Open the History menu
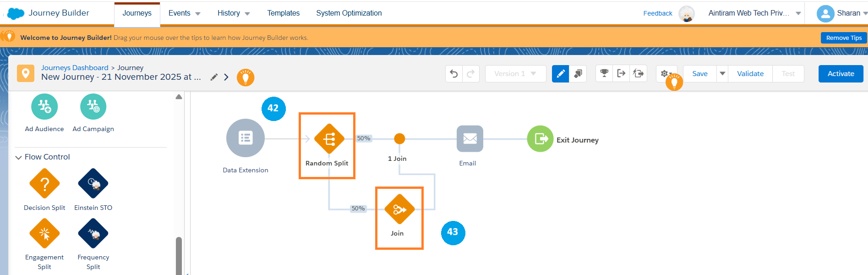 (x=233, y=13)
